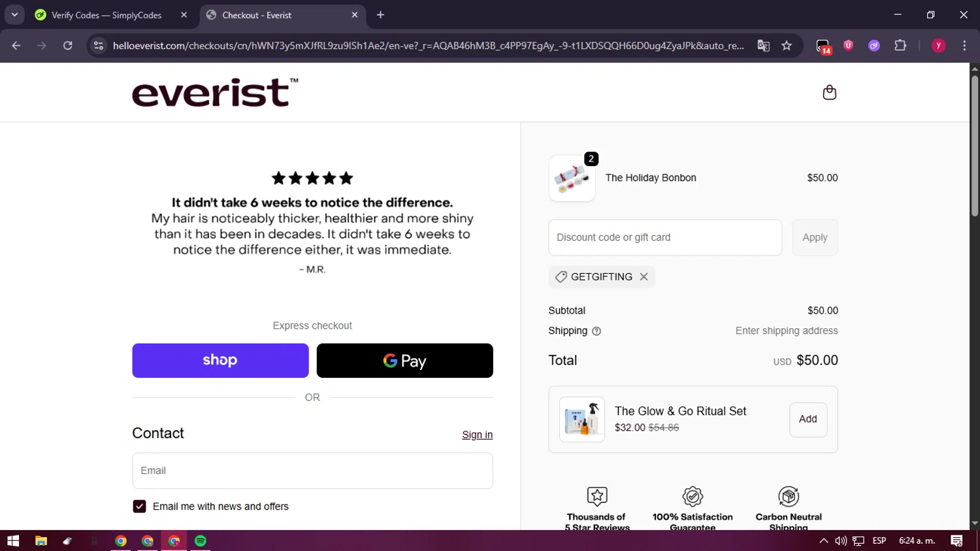Click the discount code input field
980x551 pixels.
click(x=665, y=237)
